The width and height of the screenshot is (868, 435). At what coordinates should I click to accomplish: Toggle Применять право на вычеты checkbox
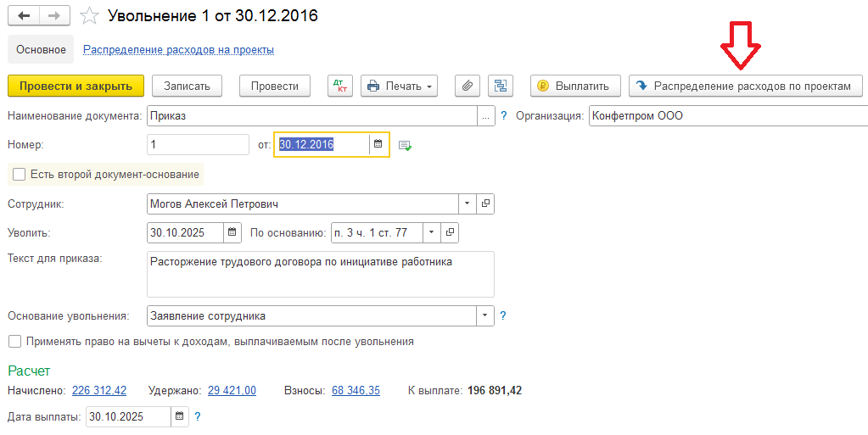point(14,342)
